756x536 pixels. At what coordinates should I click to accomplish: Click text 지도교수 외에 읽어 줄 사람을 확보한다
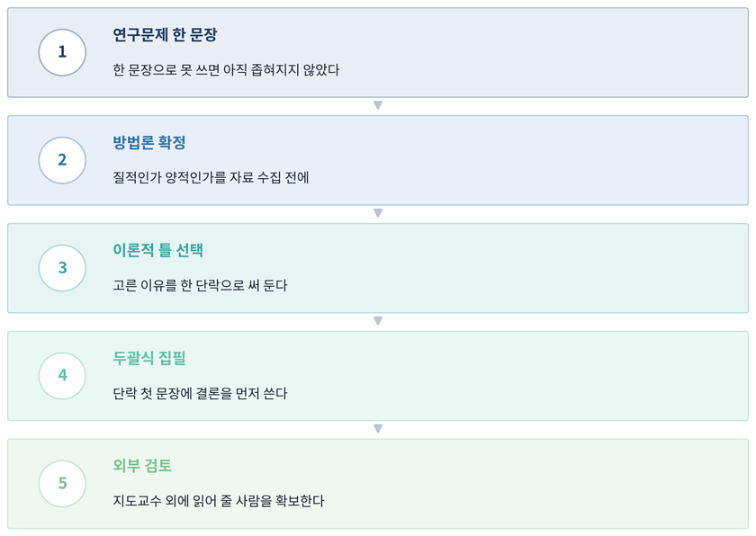[219, 501]
